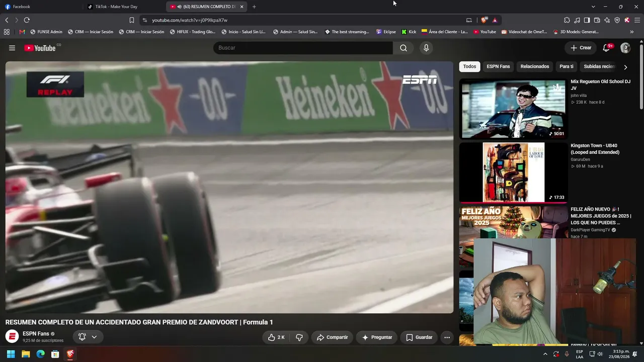Select the ESPN Fans filter chip

[x=498, y=66]
